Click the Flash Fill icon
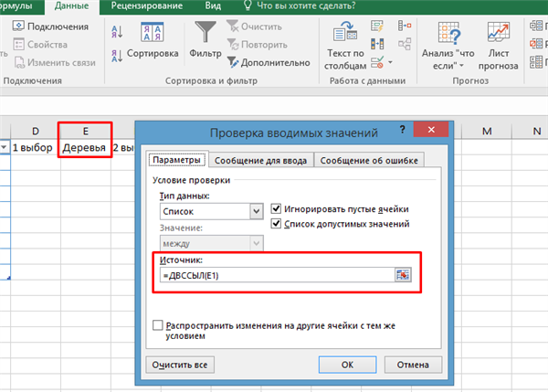548x392 pixels. pos(377,26)
